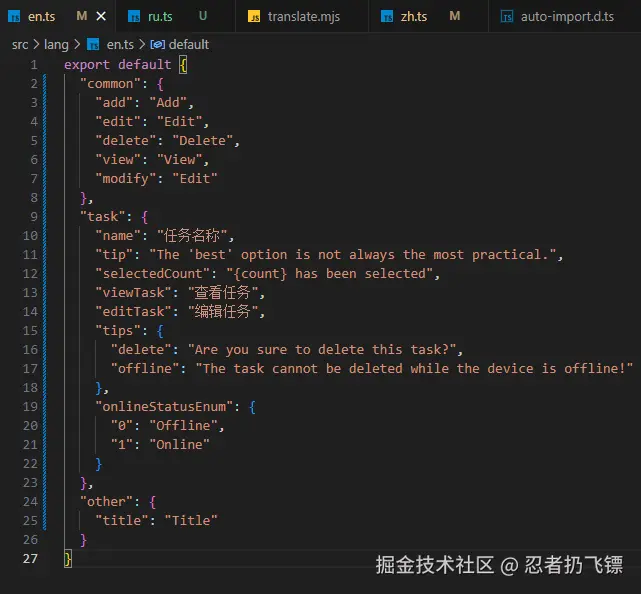Click the src breadcrumb segment
641x594 pixels.
click(20, 44)
